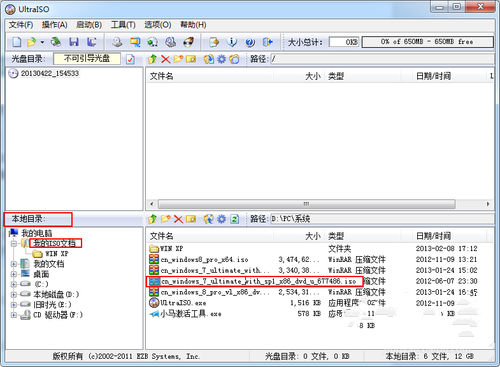Click the Save As icon
The image size is (500, 367).
click(x=91, y=42)
